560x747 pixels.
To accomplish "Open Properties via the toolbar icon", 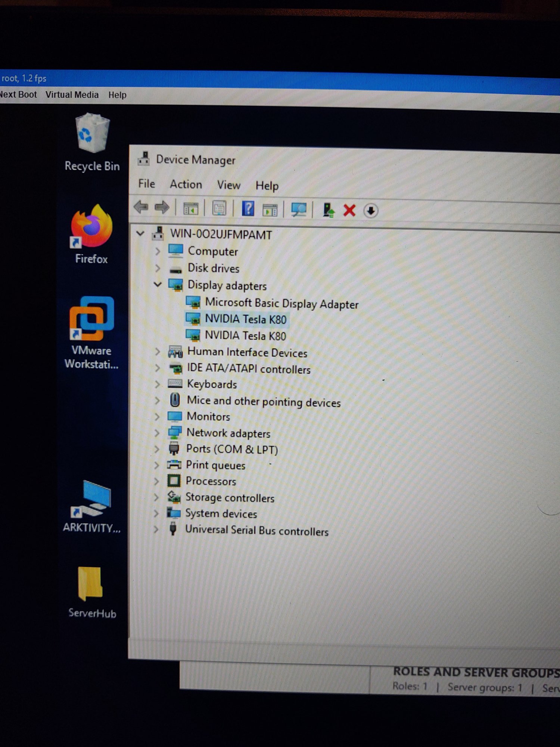I will point(219,208).
